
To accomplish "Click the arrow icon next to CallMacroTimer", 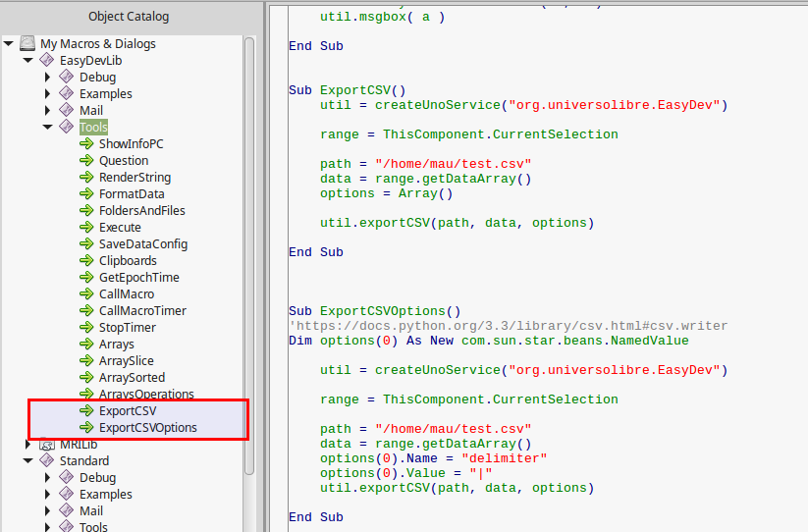I will (86, 311).
